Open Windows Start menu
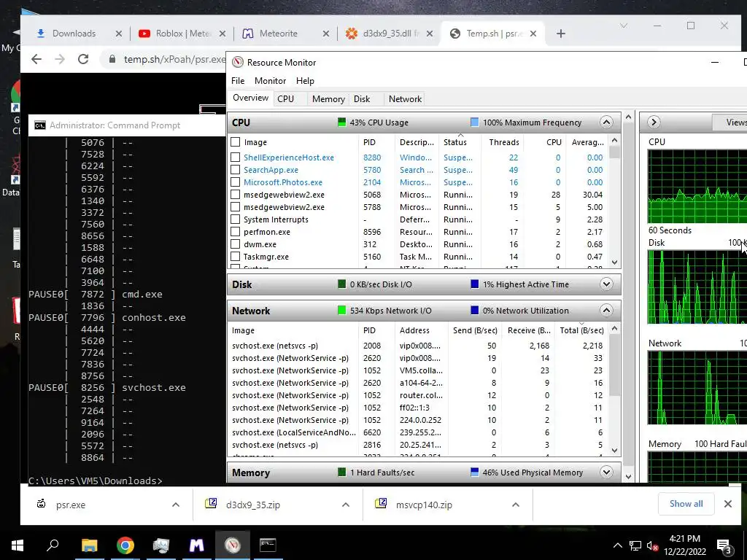Image resolution: width=747 pixels, height=560 pixels. pyautogui.click(x=18, y=545)
